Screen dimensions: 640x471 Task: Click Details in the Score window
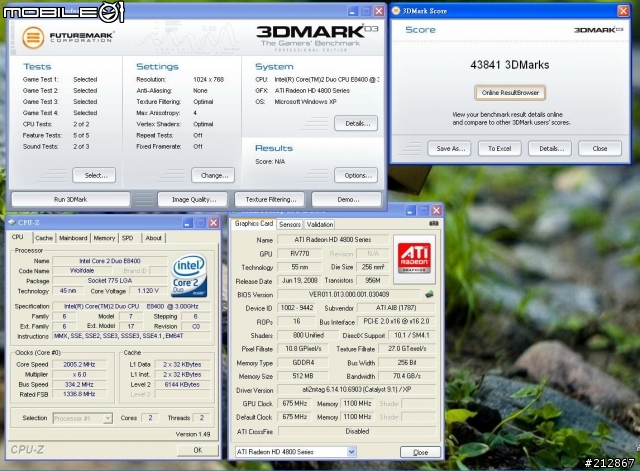tap(550, 149)
